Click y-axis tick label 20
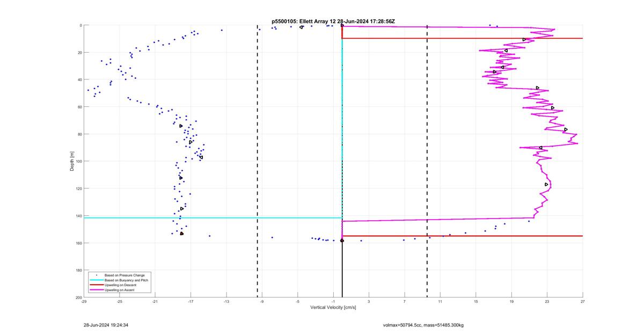This screenshot has height=334, width=644. [79, 53]
